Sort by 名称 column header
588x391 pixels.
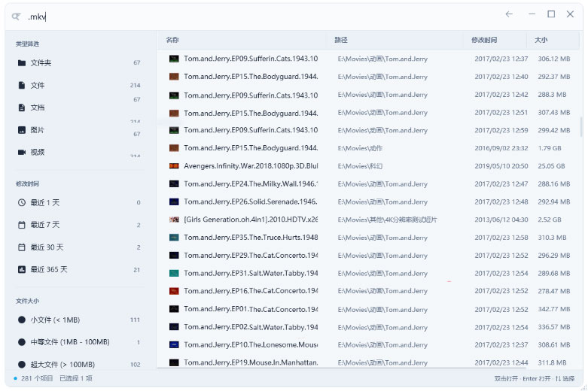coord(172,40)
